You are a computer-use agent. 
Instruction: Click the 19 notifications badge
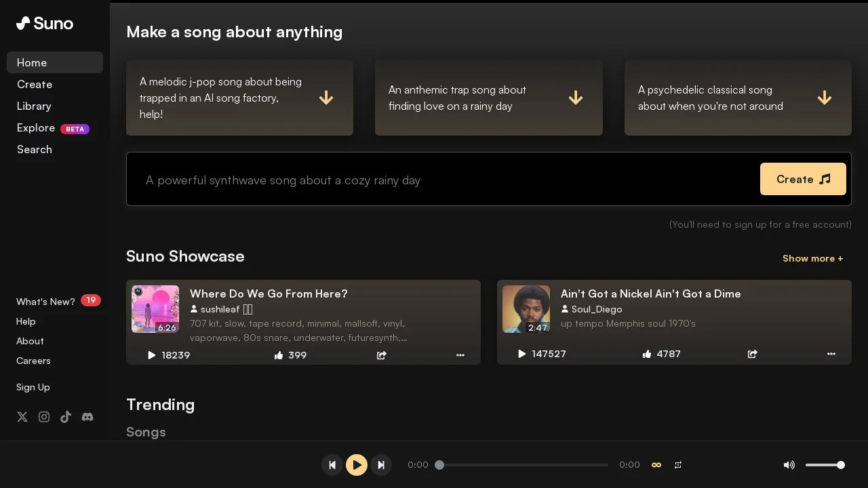click(91, 300)
